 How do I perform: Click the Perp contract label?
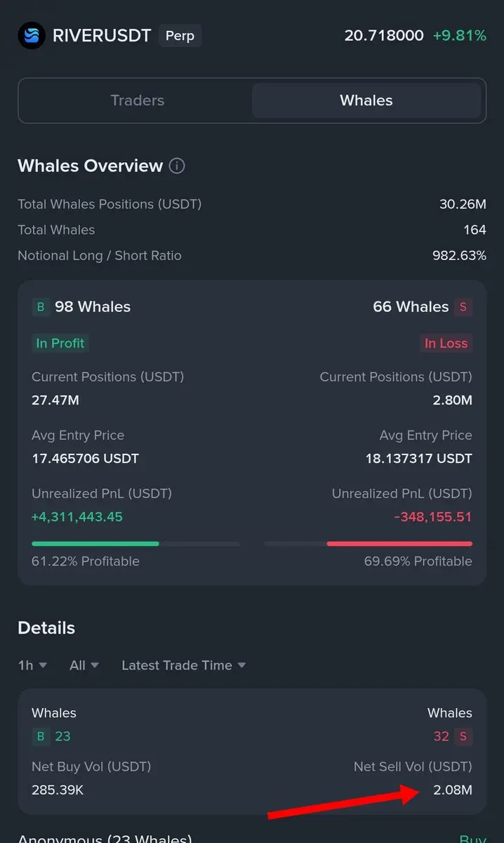click(x=180, y=36)
